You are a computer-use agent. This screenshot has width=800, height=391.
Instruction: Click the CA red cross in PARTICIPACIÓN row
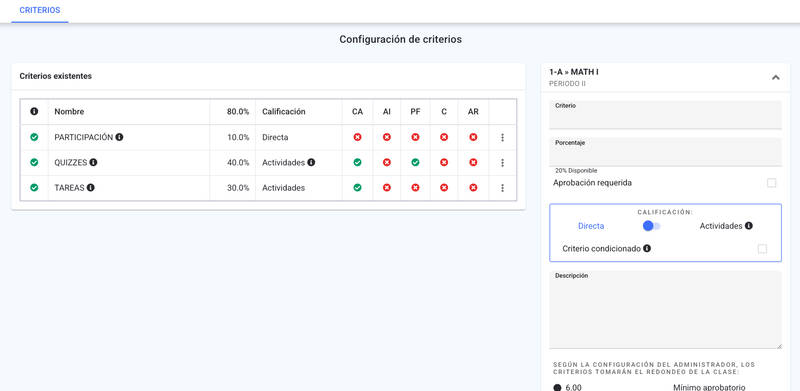pos(358,137)
